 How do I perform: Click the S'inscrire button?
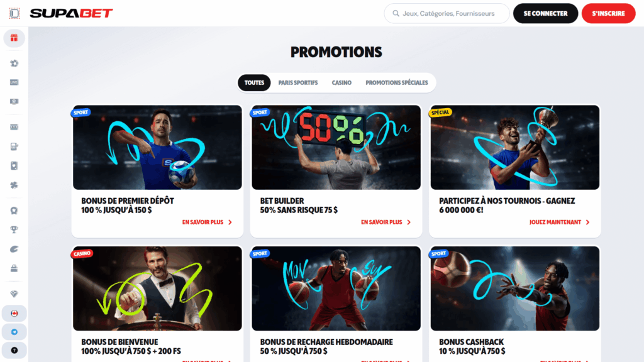click(x=608, y=13)
